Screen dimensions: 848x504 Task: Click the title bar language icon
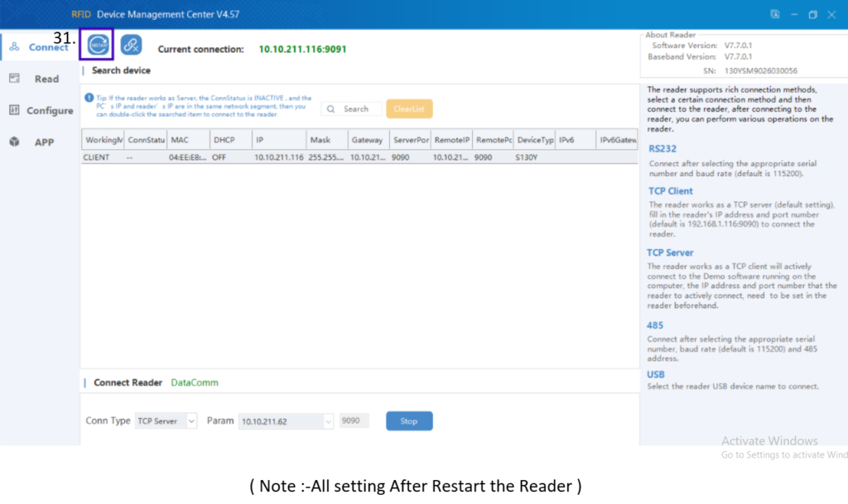coord(775,15)
